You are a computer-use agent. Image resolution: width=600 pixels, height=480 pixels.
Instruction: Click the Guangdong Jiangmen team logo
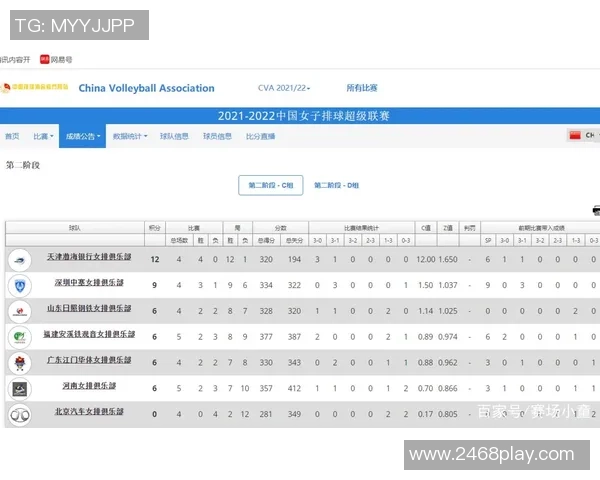[x=19, y=362]
